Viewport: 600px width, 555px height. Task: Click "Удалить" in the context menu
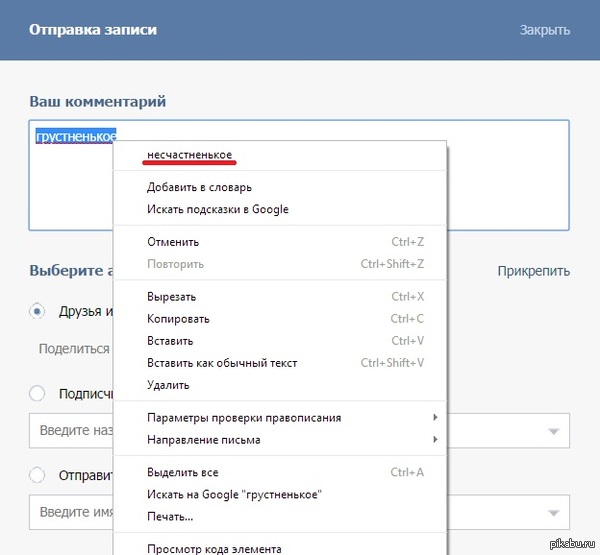(x=168, y=385)
